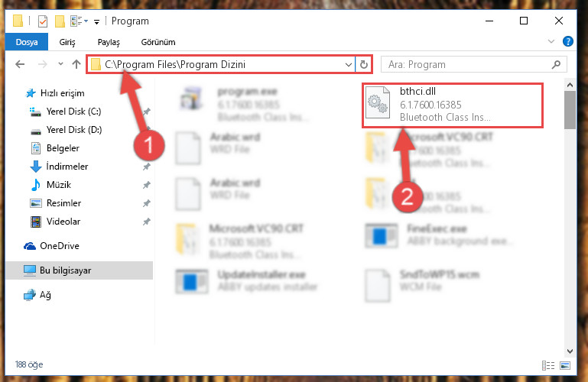This screenshot has height=382, width=588.
Task: Click the back navigation arrow
Action: click(20, 64)
